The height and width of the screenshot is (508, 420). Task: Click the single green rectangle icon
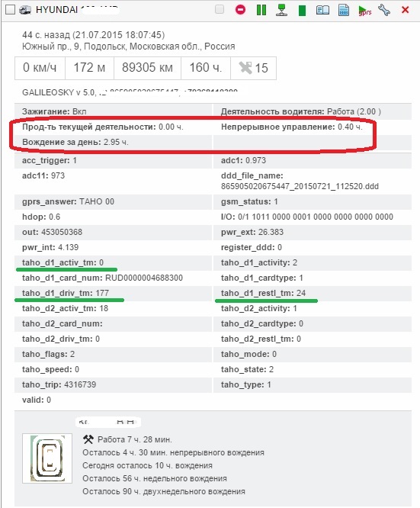[302, 10]
